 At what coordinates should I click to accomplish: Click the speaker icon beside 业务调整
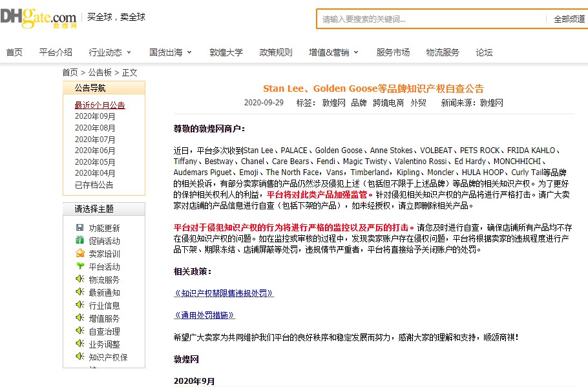(80, 344)
